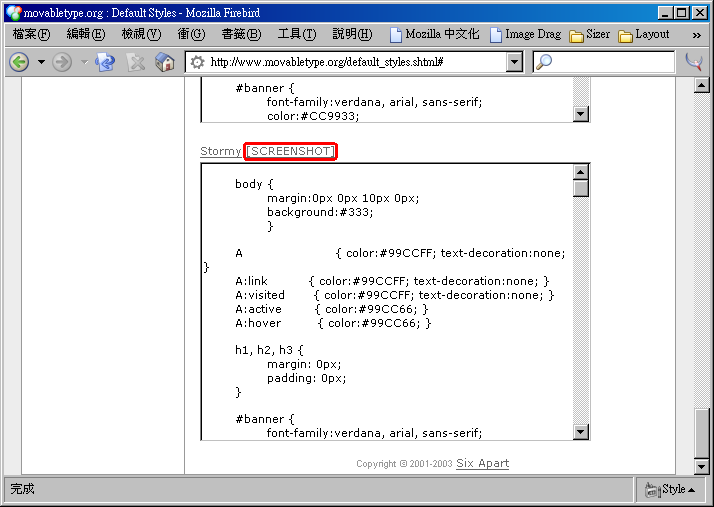714x507 pixels.
Task: Click upper code box scroll-down arrow
Action: tap(581, 113)
